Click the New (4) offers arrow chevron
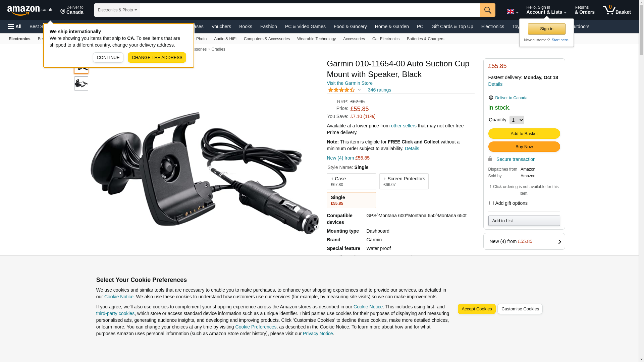This screenshot has height=362, width=644. point(559,242)
